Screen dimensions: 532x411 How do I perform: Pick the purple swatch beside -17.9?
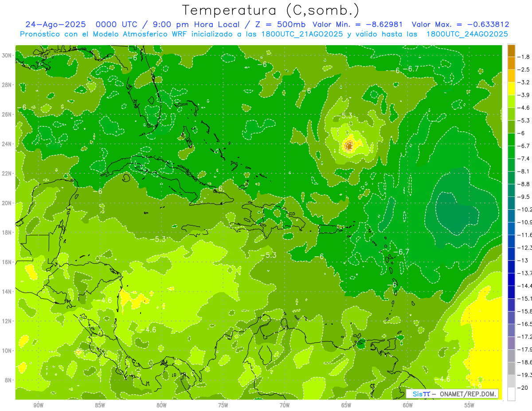pos(511,343)
